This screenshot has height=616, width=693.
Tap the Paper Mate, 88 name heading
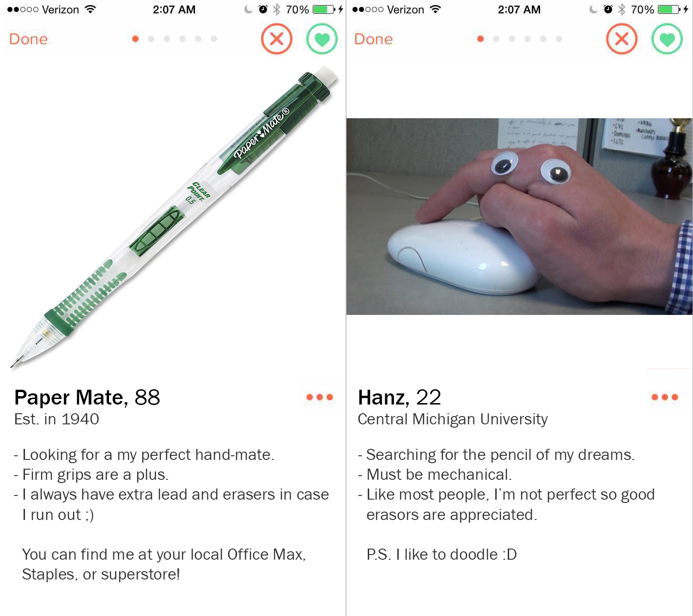coord(87,398)
